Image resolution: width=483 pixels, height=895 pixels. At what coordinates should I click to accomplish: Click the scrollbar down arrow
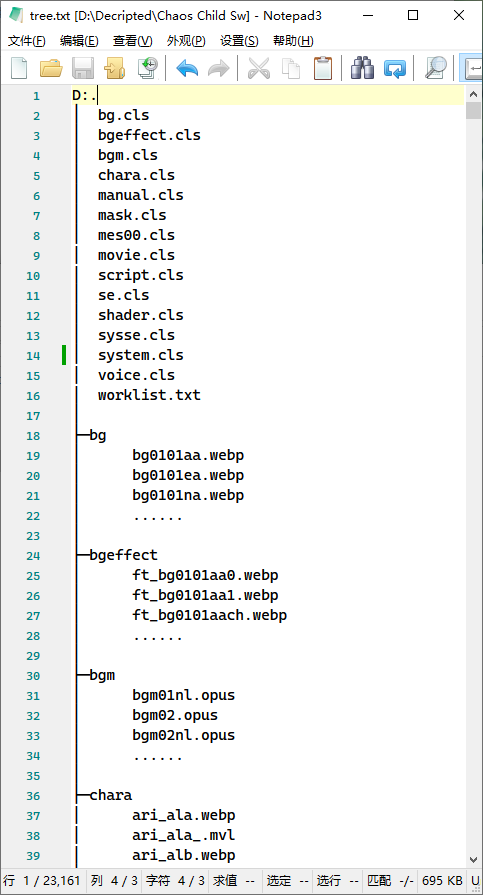point(474,859)
